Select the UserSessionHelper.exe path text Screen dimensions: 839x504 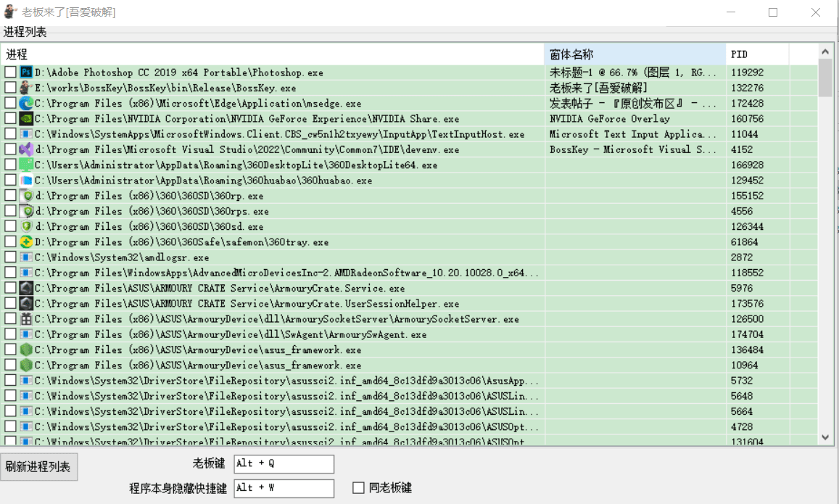pyautogui.click(x=247, y=303)
